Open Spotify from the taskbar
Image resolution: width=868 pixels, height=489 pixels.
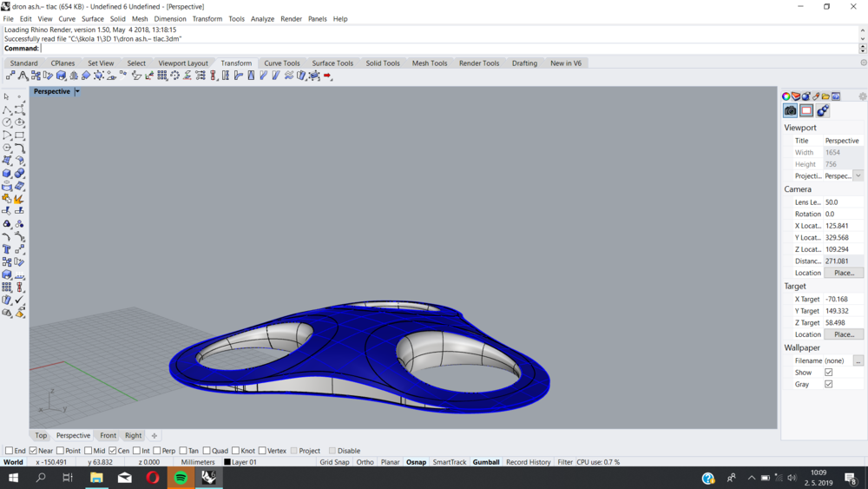tap(181, 478)
